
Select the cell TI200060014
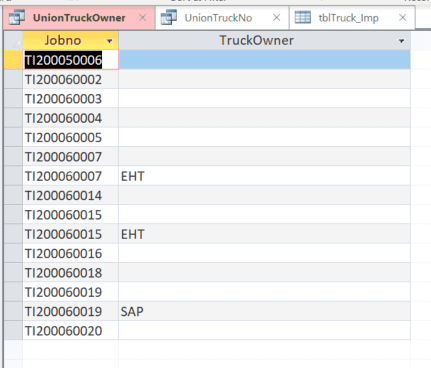(x=71, y=195)
